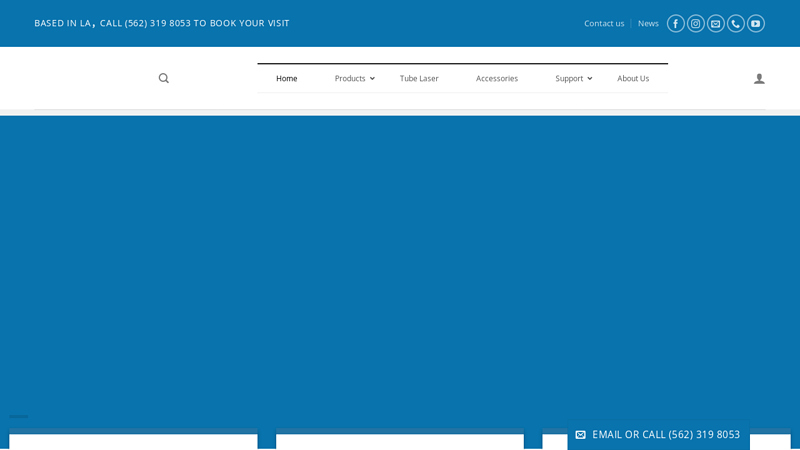Follow the Contact us link
800x450 pixels.
[604, 23]
